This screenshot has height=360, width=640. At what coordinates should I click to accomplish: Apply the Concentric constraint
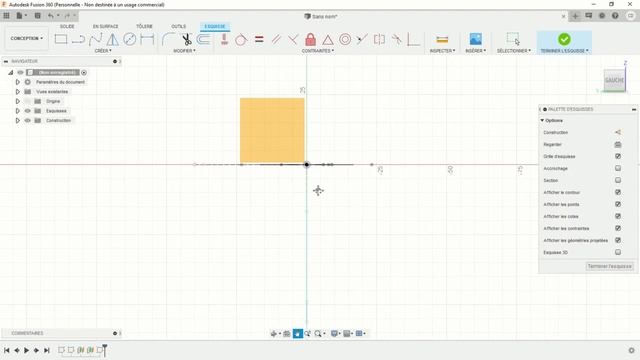(x=345, y=39)
